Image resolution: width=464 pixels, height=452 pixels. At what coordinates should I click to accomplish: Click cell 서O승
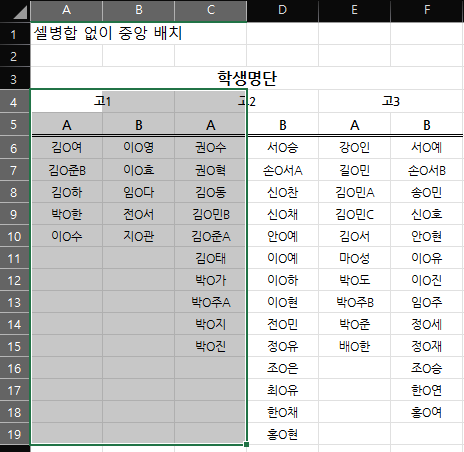[282, 148]
